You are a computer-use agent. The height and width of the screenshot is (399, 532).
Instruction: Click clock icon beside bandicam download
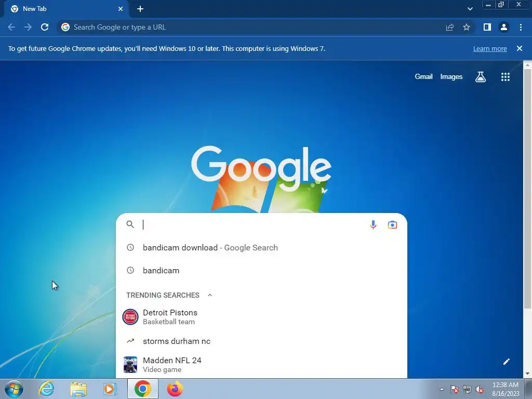click(130, 247)
